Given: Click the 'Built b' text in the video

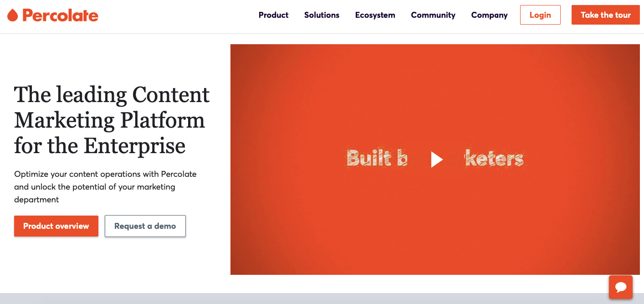Looking at the screenshot, I should (377, 159).
